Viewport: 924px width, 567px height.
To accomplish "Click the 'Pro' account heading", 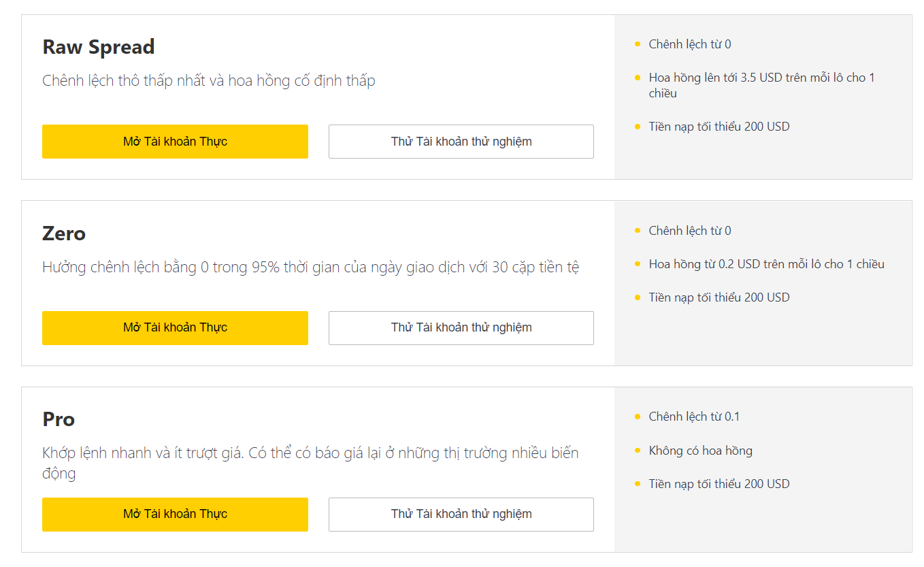I will click(x=59, y=419).
